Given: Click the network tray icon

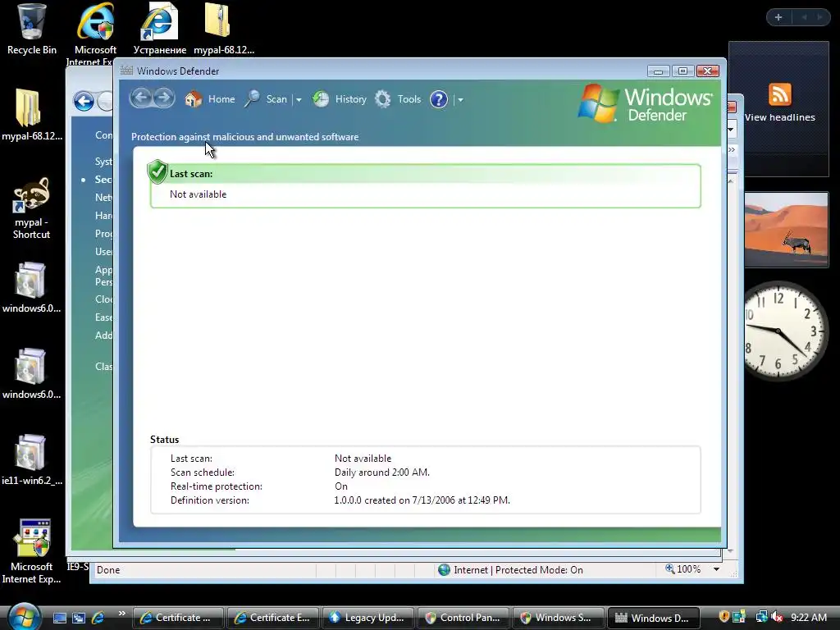Looking at the screenshot, I should point(761,617).
